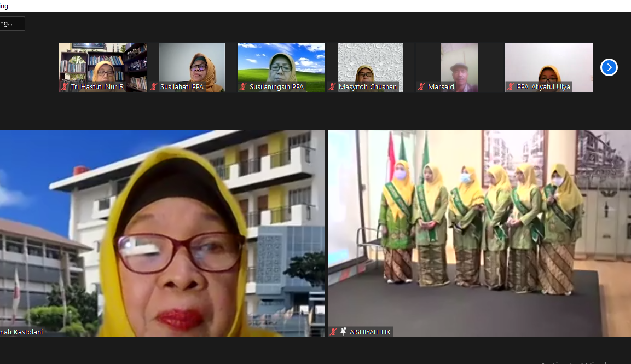Click PPA_Atiyatul Ulya's muted microphone icon
Image resolution: width=631 pixels, height=364 pixels.
coord(511,86)
